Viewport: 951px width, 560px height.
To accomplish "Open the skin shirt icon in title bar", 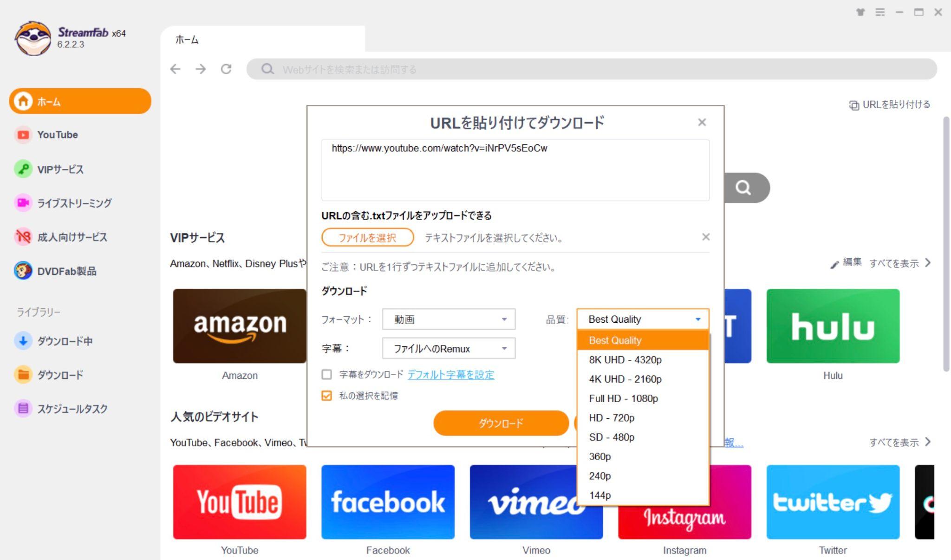I will (x=860, y=12).
